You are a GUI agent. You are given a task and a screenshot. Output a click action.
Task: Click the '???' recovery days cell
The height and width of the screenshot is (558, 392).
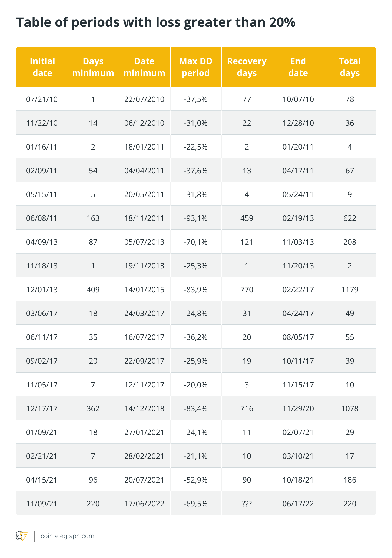click(x=247, y=504)
